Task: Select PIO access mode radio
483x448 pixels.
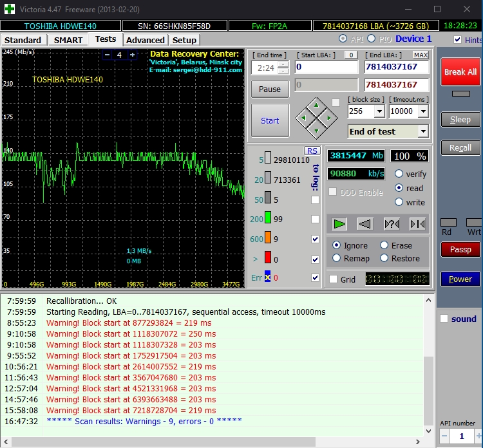Action: [371, 39]
